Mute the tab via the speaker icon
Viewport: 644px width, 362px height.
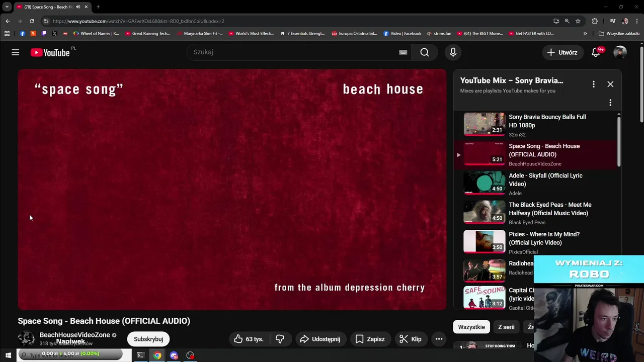tap(78, 7)
